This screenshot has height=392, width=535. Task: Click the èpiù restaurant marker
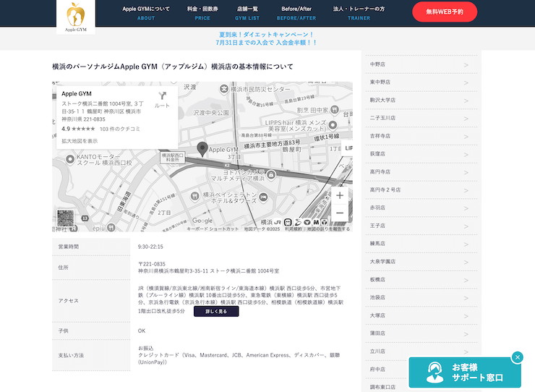pos(111,227)
